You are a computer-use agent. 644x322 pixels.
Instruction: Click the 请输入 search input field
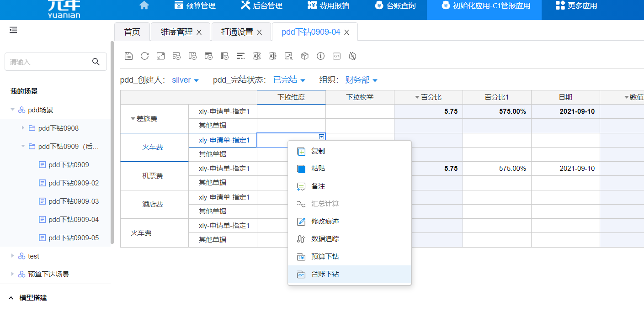pyautogui.click(x=48, y=62)
